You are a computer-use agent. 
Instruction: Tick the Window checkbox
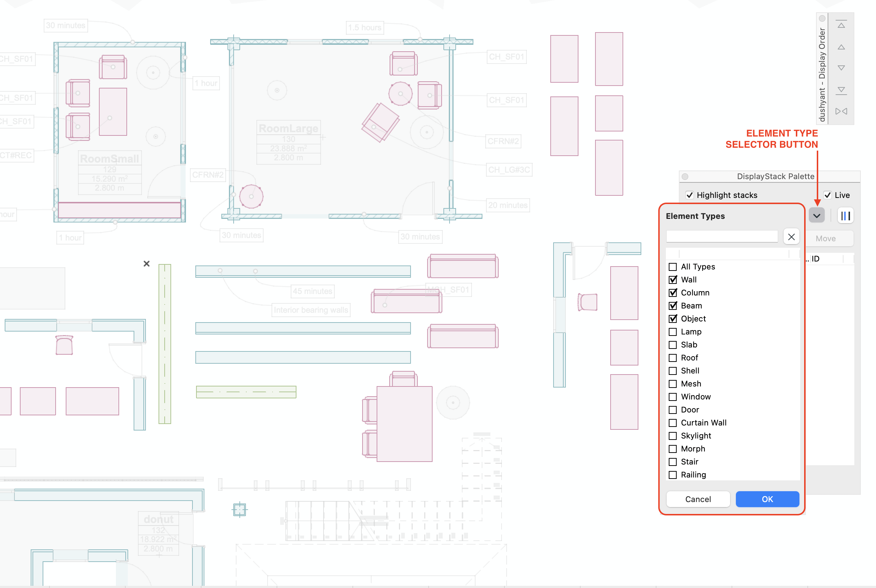point(673,397)
